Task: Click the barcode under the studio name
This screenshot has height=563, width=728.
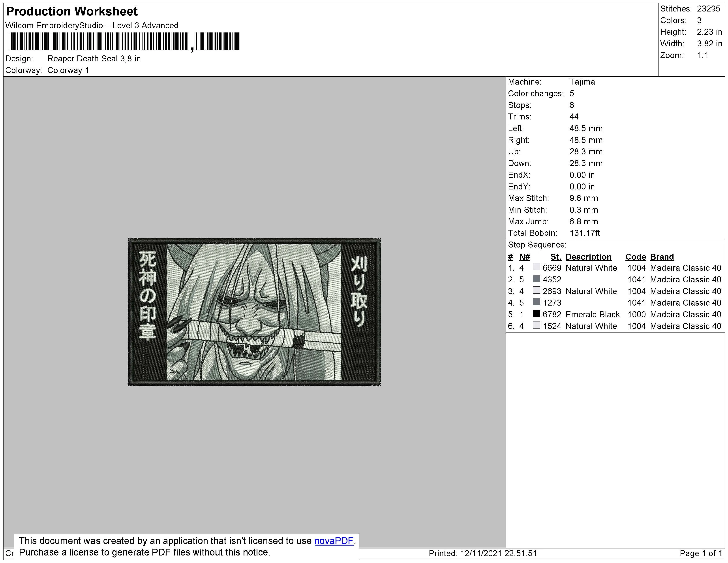Action: (123, 42)
